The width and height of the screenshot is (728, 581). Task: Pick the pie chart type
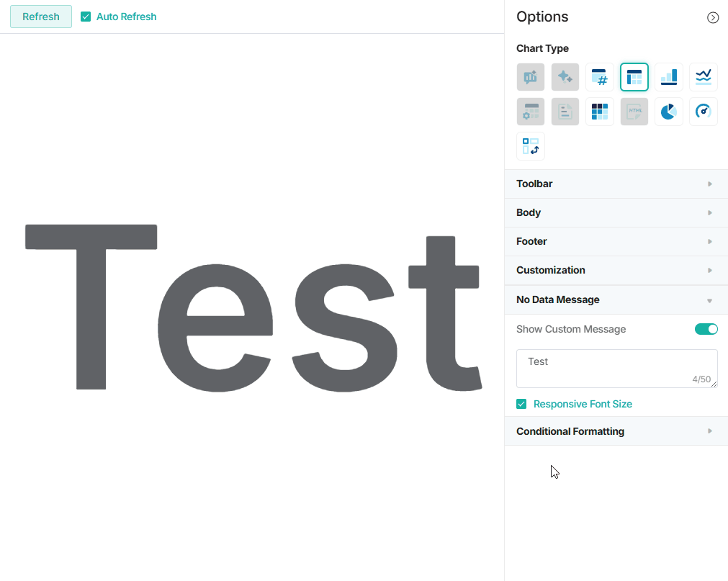pos(669,112)
